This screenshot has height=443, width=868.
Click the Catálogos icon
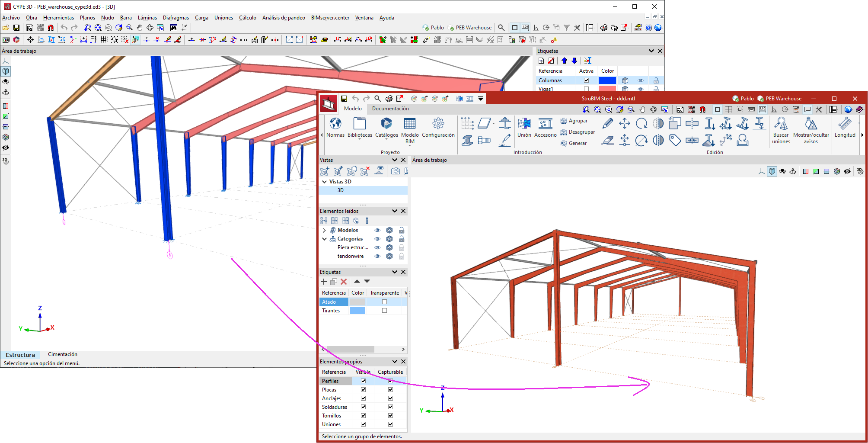[x=386, y=124]
